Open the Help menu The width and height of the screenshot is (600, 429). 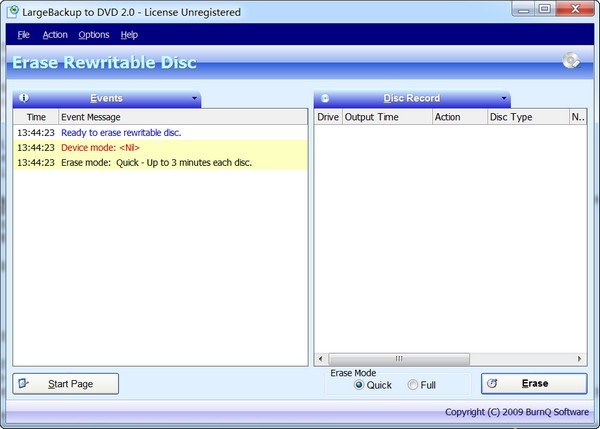[129, 35]
